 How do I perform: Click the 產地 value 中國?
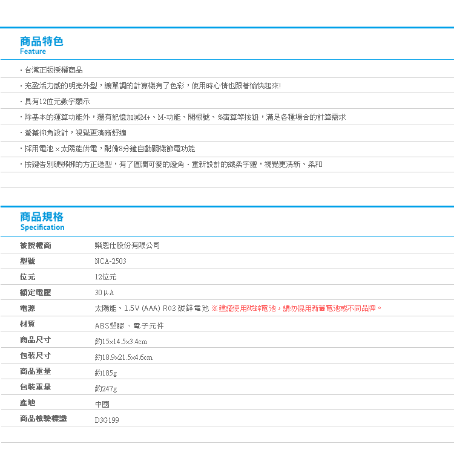pos(102,404)
